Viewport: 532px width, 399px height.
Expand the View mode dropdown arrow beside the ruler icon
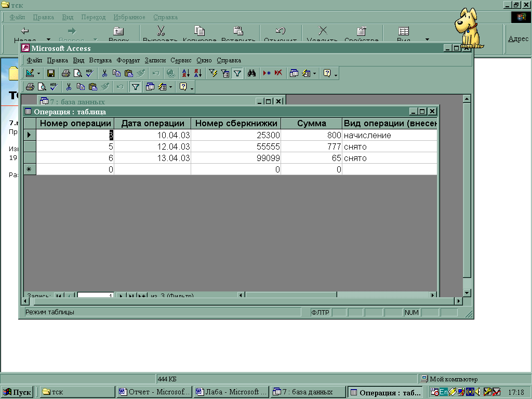[x=38, y=73]
